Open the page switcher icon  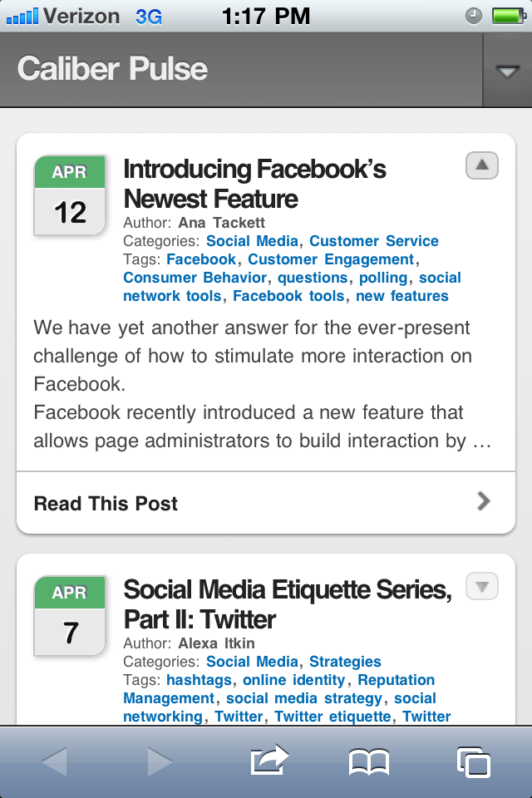coord(474,760)
